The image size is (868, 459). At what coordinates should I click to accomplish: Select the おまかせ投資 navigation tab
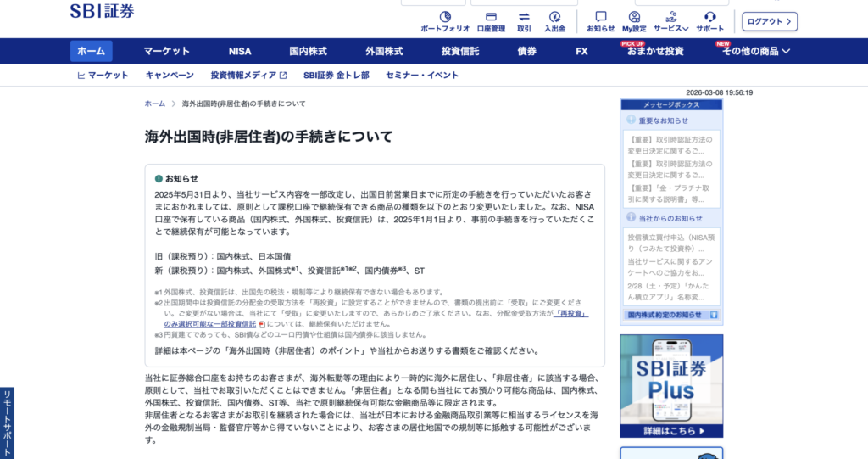point(655,51)
